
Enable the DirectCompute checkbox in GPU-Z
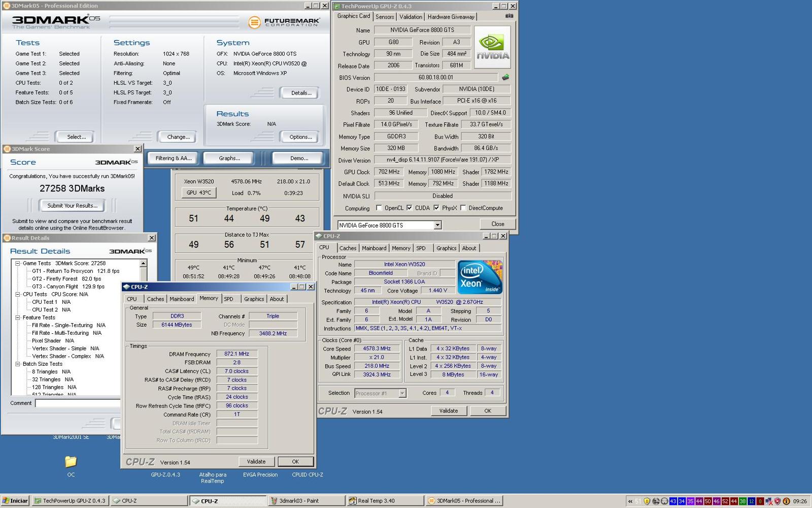coord(463,208)
